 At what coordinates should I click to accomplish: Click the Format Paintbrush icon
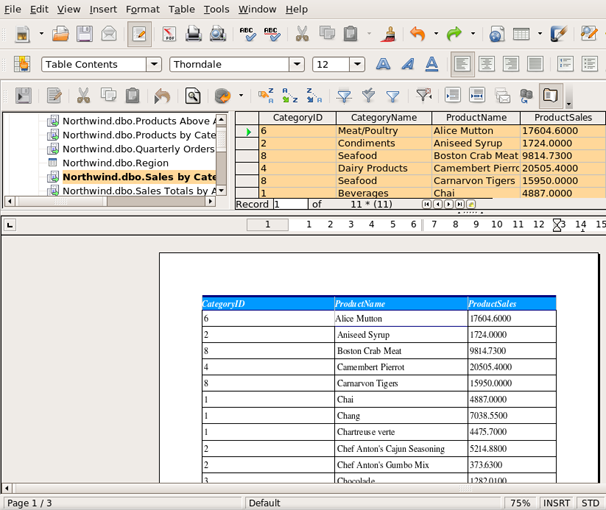click(389, 34)
